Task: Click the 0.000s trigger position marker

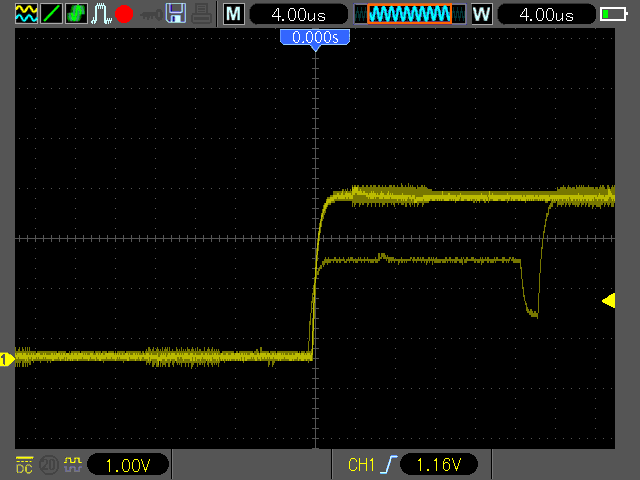Action: (315, 39)
